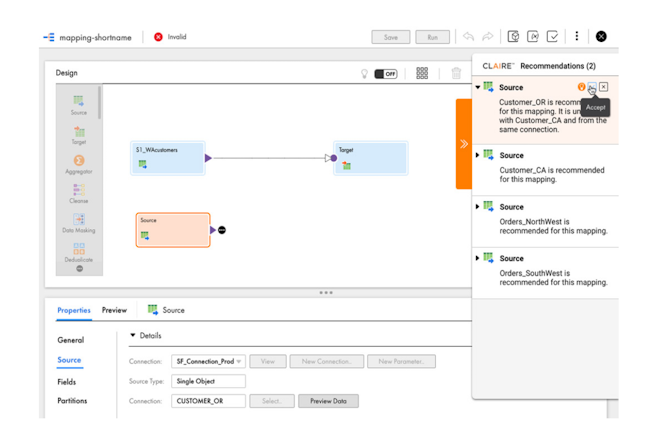Open the inventory panel toolbar icon

(513, 36)
